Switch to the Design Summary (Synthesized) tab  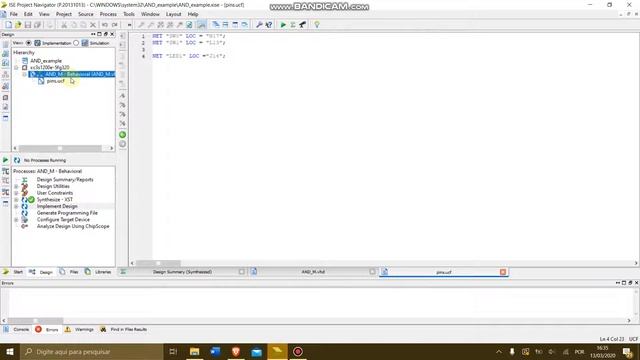click(182, 272)
